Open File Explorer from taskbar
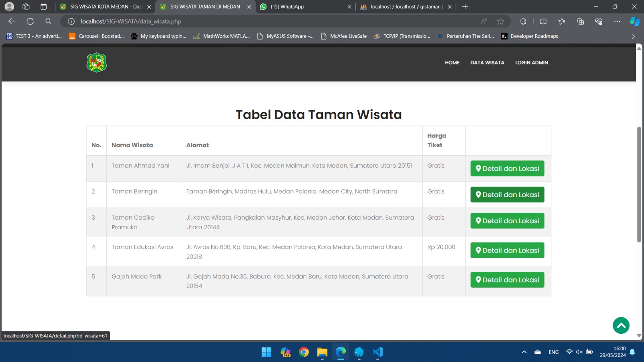Viewport: 644px width, 362px height. click(322, 352)
